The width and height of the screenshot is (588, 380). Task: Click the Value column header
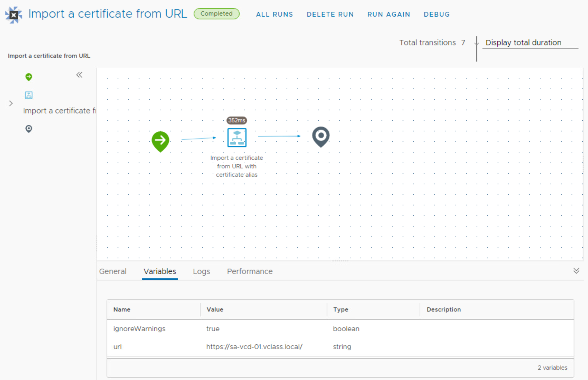click(x=215, y=309)
